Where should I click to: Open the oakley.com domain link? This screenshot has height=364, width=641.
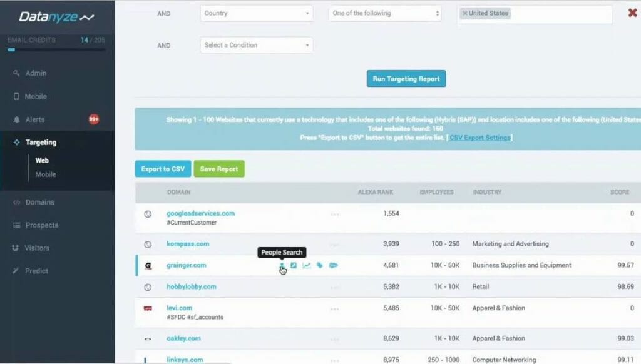coord(183,338)
